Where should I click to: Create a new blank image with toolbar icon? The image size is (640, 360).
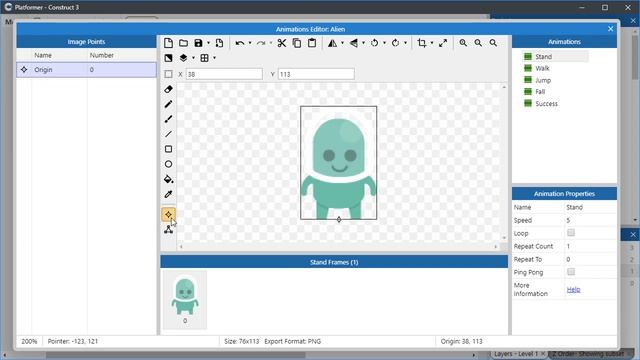tap(168, 43)
